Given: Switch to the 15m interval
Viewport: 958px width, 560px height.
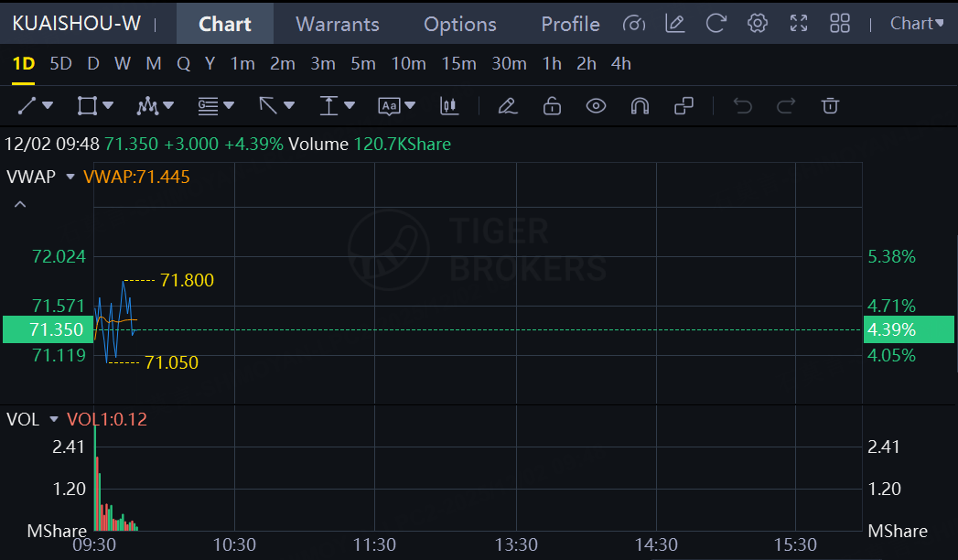Looking at the screenshot, I should [x=458, y=64].
